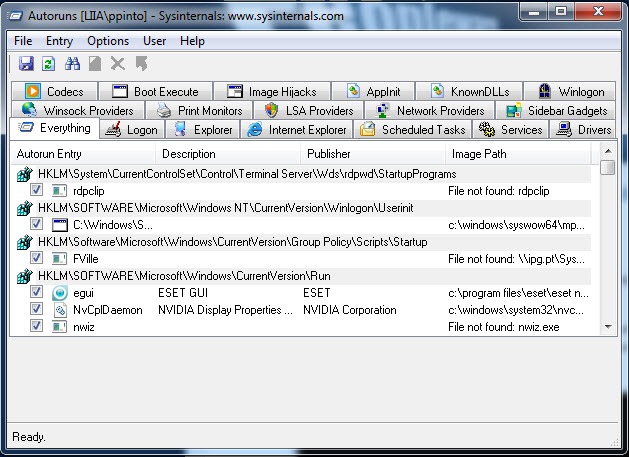Select the NVIDIA Display Properties description cell

pos(225,310)
